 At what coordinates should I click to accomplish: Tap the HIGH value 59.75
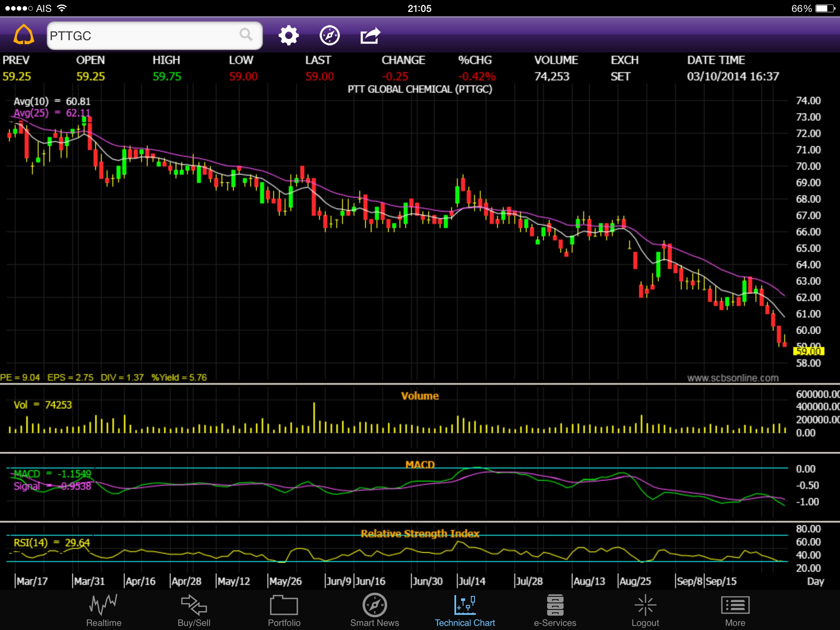(167, 77)
